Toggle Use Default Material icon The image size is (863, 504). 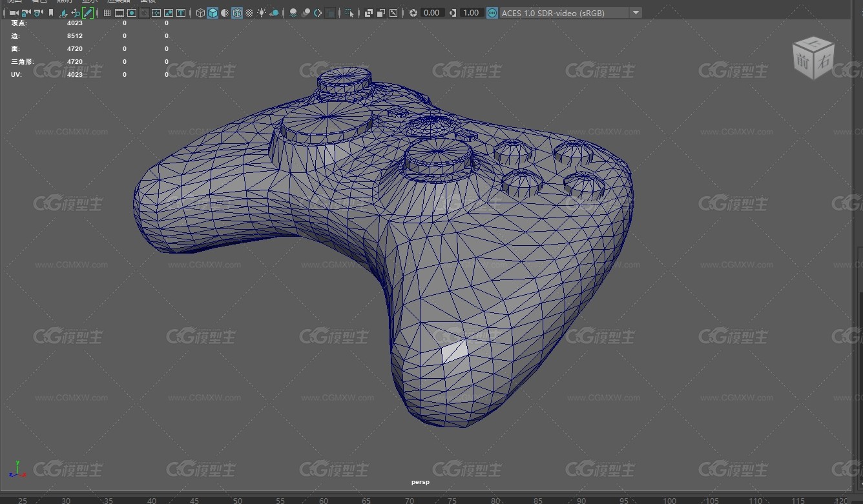225,13
